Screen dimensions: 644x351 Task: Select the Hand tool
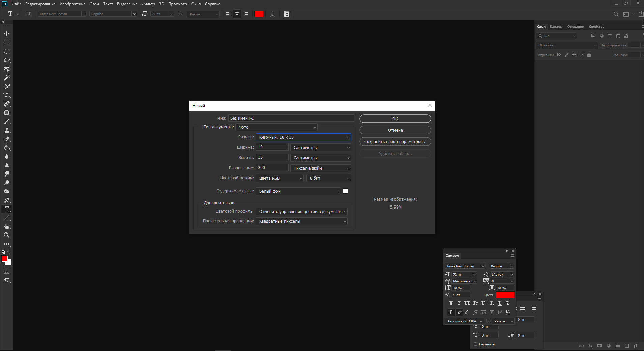point(7,226)
